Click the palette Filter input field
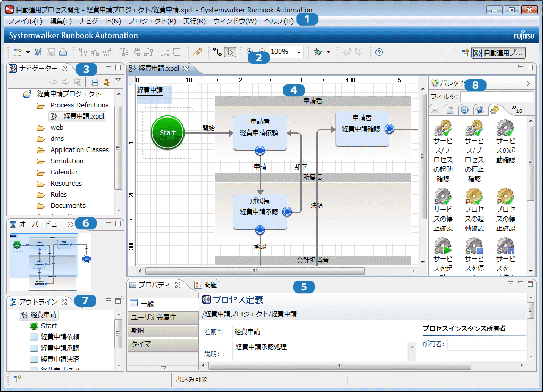The image size is (543, 392). point(497,97)
